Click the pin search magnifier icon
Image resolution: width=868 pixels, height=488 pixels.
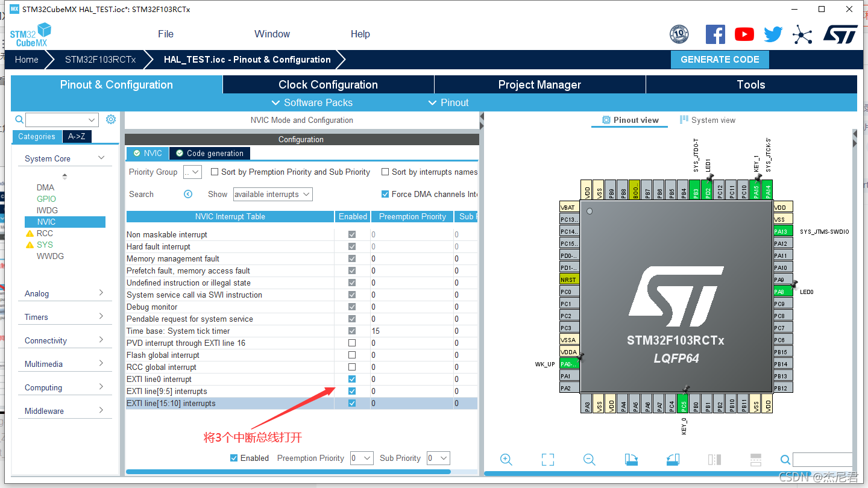click(x=785, y=460)
